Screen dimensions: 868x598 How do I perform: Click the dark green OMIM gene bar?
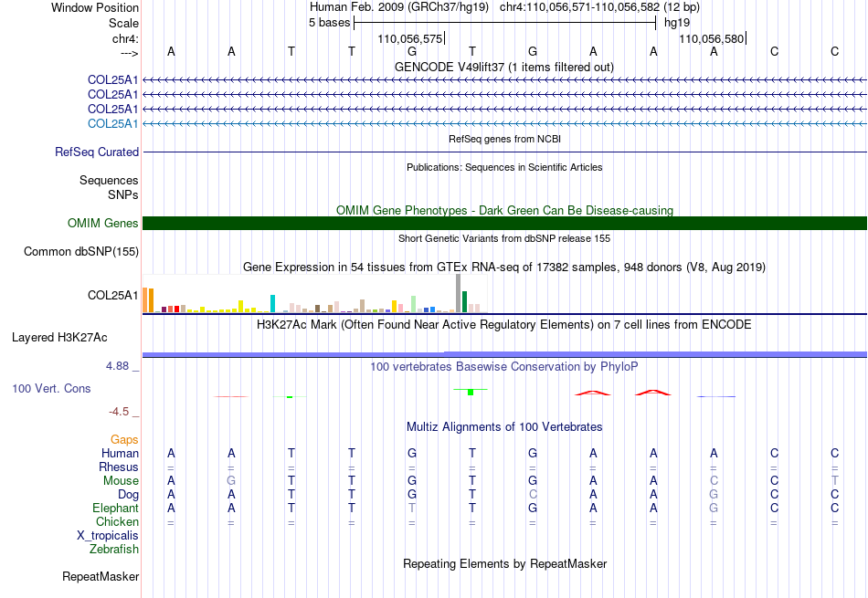pos(504,223)
